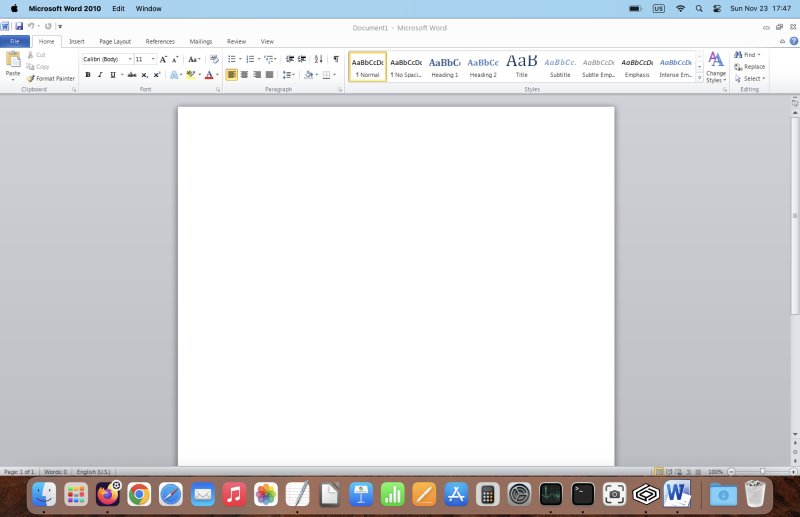Click the Grow Font icon
Screen dimensions: 800x517
pyautogui.click(x=164, y=59)
